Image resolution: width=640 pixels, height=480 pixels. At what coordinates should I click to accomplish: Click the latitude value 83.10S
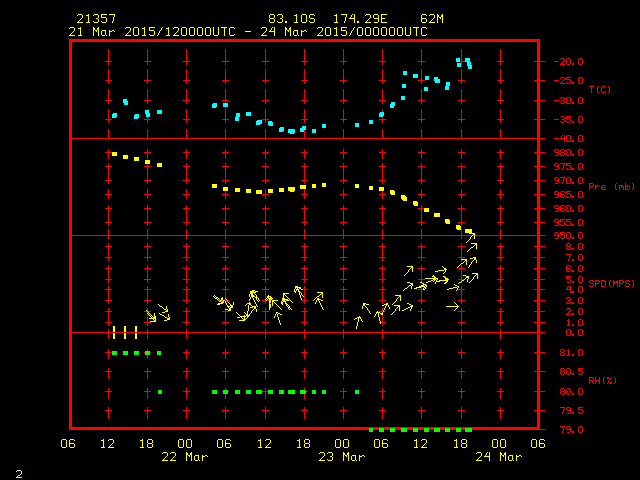pos(292,19)
